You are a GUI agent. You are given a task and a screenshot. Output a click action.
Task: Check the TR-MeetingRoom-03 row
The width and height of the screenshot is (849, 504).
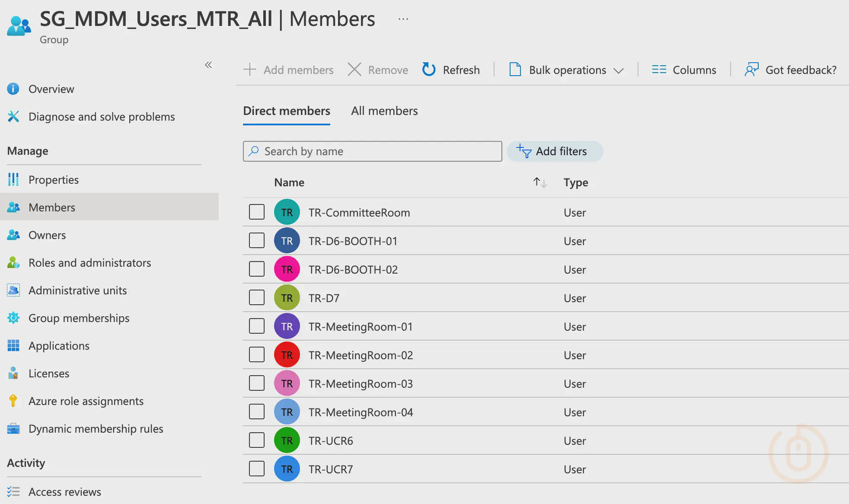click(x=257, y=383)
